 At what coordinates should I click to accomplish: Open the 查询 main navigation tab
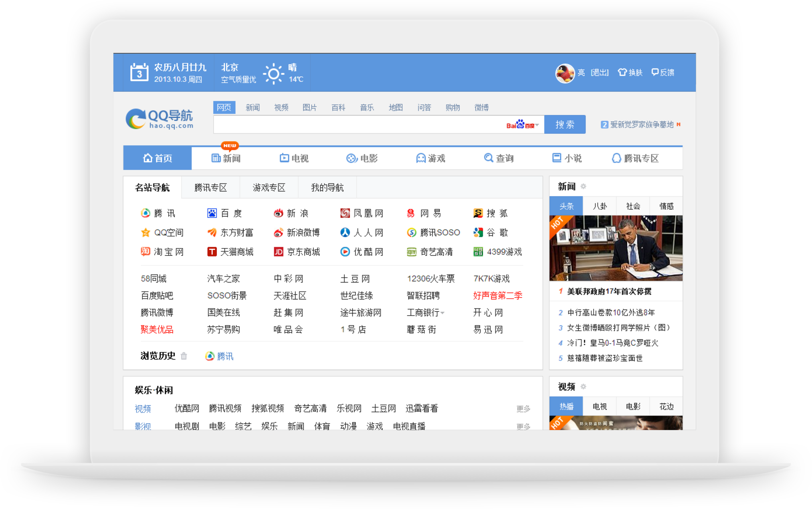(x=499, y=158)
